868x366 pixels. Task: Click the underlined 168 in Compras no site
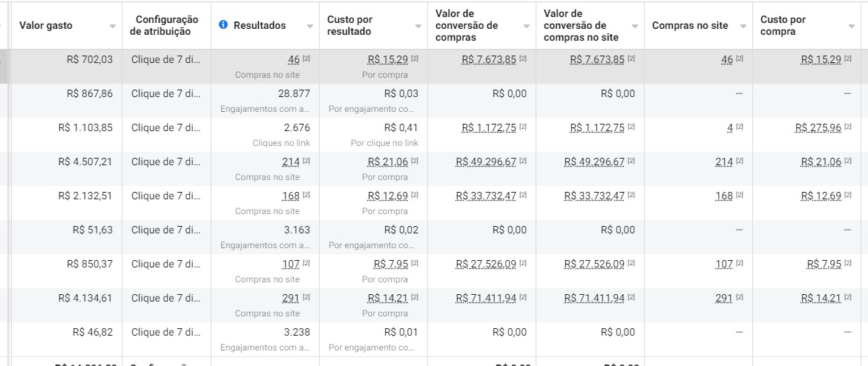coord(724,196)
